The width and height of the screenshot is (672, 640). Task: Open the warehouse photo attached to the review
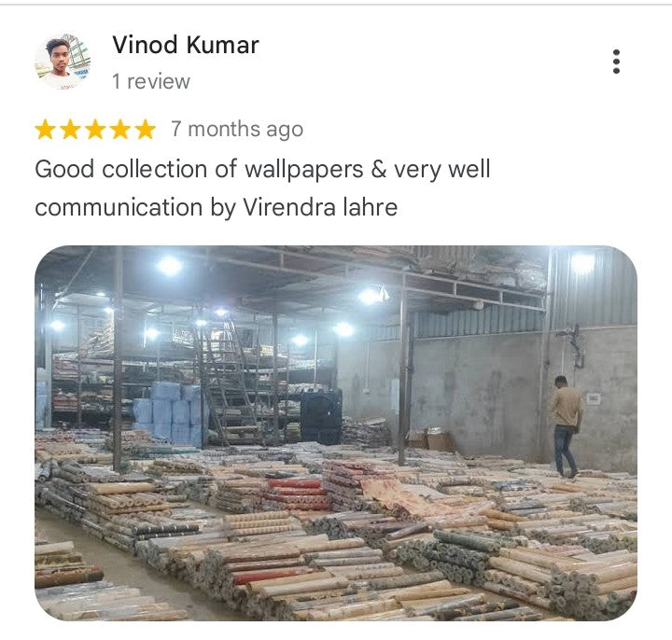336,433
